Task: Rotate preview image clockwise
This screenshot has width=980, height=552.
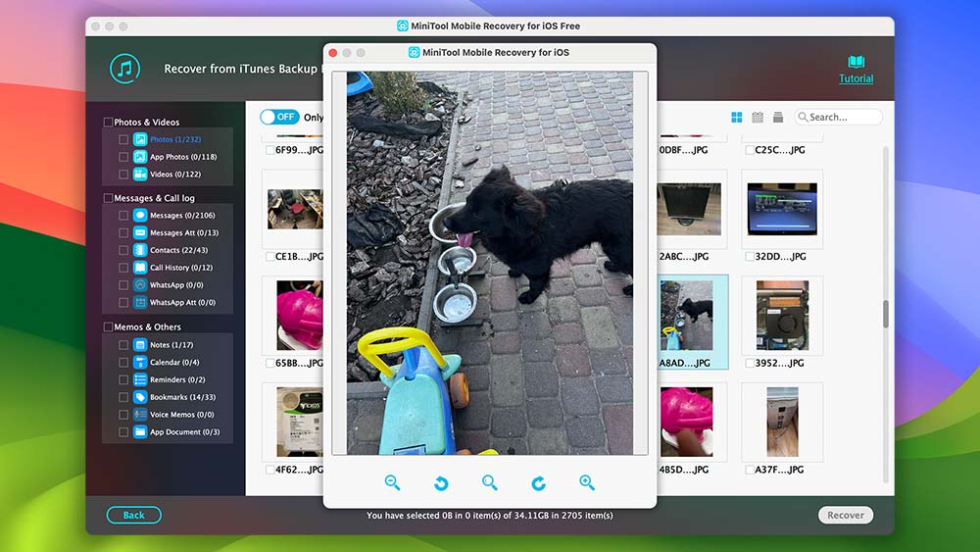Action: 538,482
